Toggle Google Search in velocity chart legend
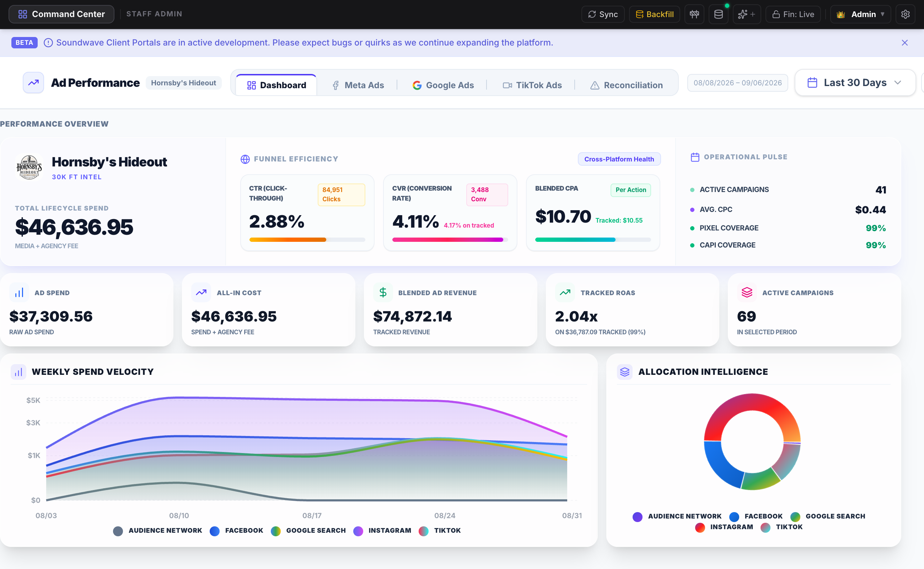This screenshot has height=569, width=924. [x=308, y=531]
